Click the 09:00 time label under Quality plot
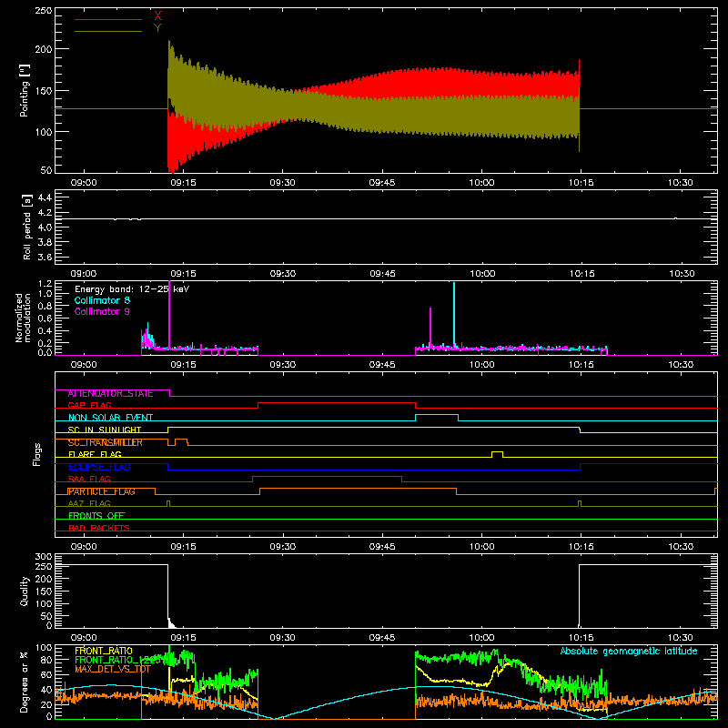This screenshot has height=728, width=728. [84, 638]
